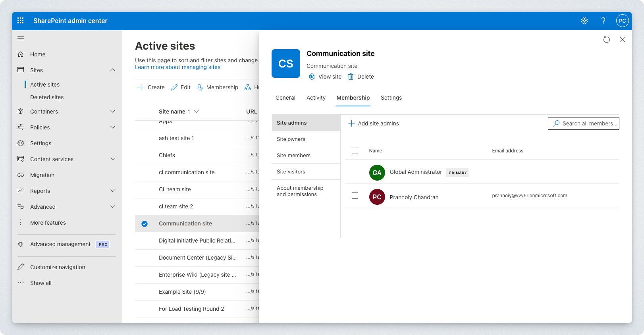
Task: Click the Global Administrator GA avatar
Action: [x=377, y=173]
